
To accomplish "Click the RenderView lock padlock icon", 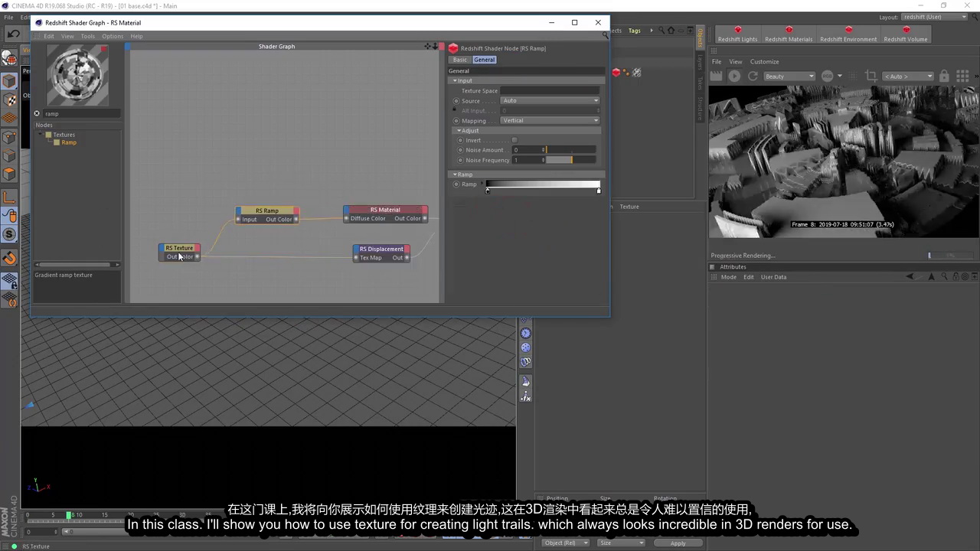I will point(944,76).
